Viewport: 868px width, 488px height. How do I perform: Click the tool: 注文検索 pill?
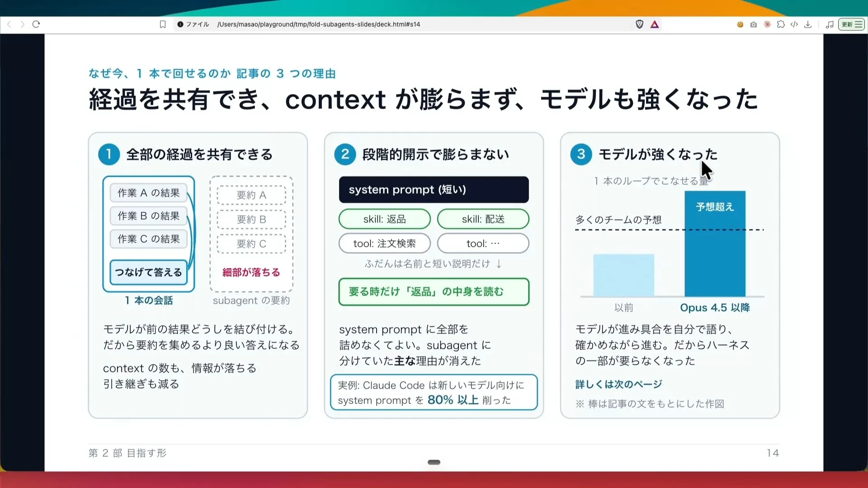click(385, 244)
